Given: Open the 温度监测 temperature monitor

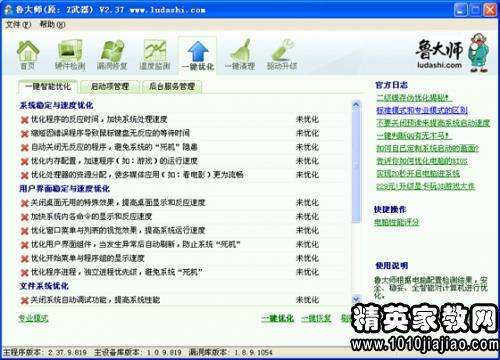Looking at the screenshot, I should (155, 55).
